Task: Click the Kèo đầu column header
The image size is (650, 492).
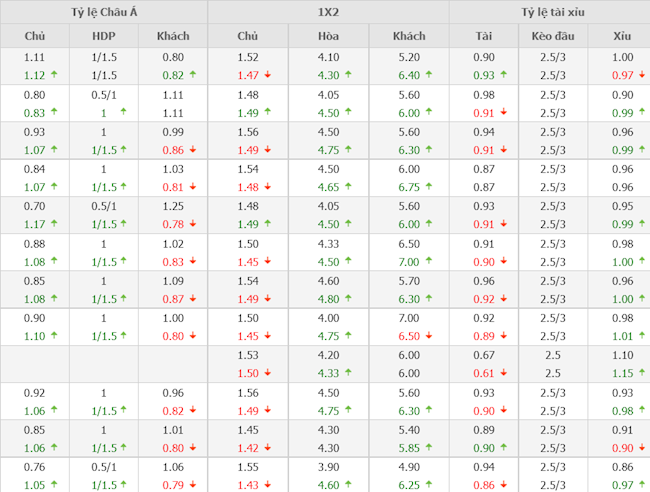Action: point(546,36)
